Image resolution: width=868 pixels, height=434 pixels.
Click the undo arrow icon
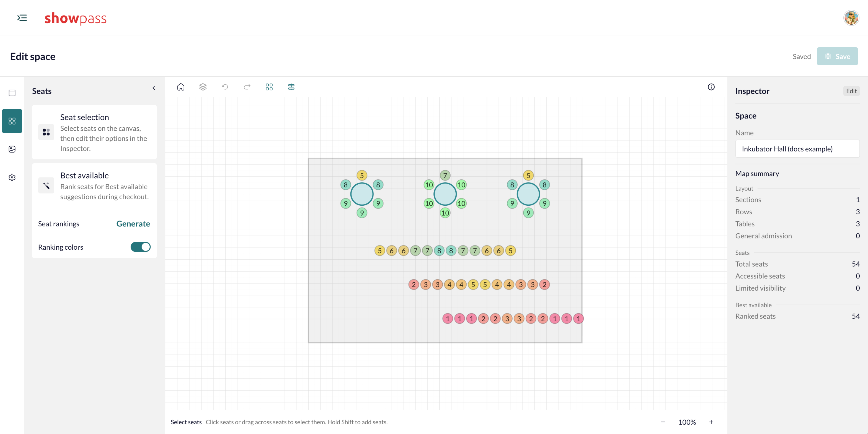coord(225,87)
